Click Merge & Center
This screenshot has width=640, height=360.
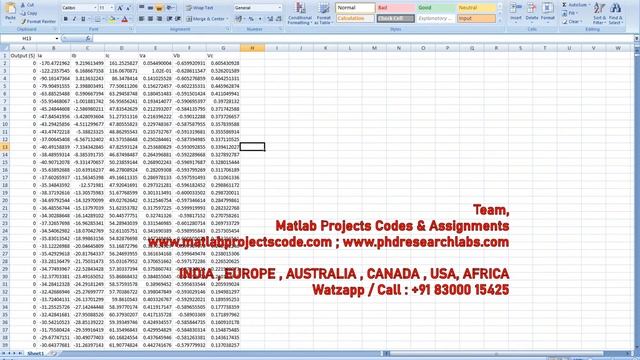pos(205,19)
